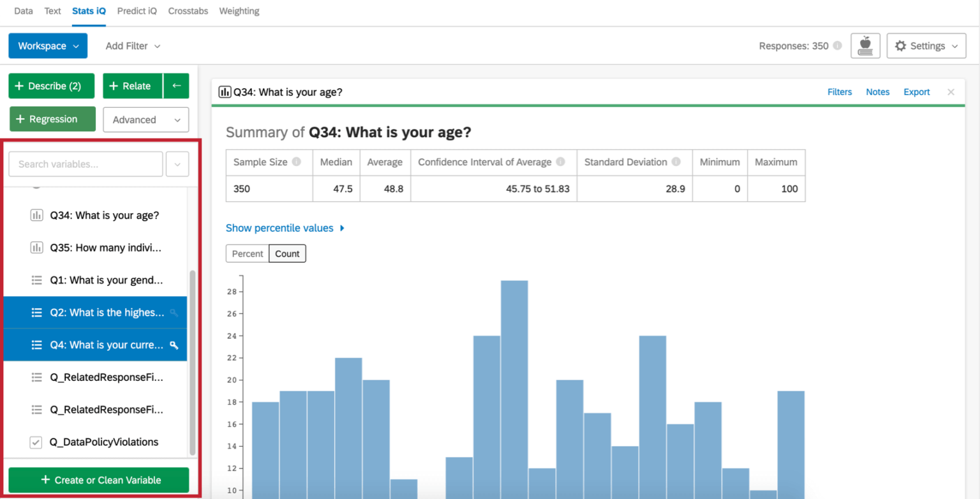The height and width of the screenshot is (499, 980).
Task: Click the info icon beside Sample Size
Action: pyautogui.click(x=297, y=161)
